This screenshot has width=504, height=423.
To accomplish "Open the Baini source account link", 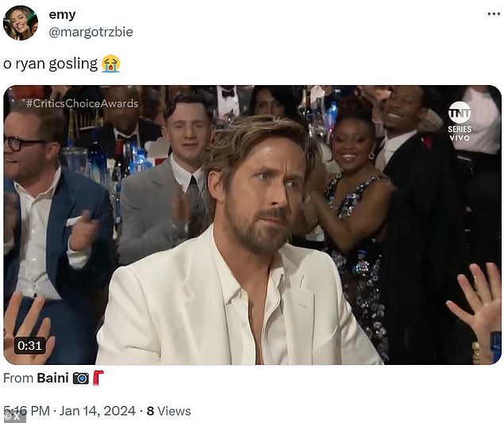I will tap(52, 378).
